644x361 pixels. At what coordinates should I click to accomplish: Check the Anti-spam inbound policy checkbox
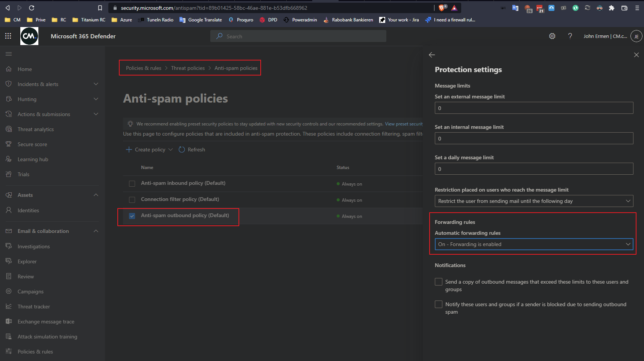[132, 184]
